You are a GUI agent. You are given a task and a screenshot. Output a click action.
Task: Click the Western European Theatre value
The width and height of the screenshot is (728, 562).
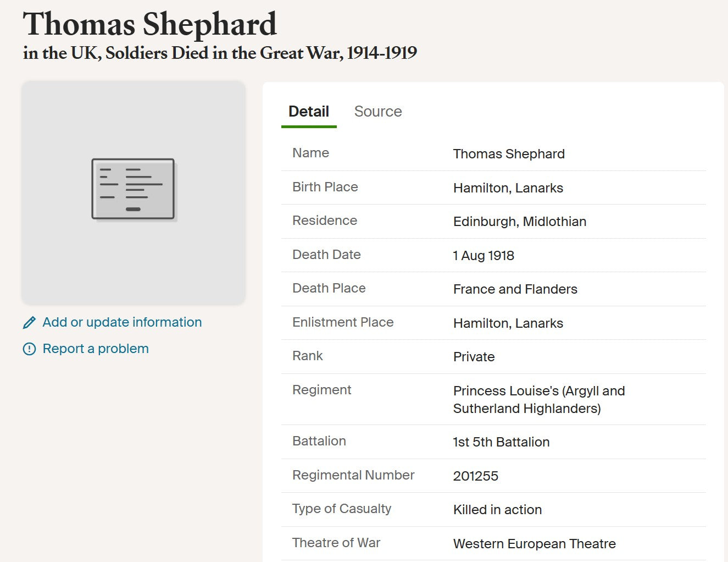535,544
